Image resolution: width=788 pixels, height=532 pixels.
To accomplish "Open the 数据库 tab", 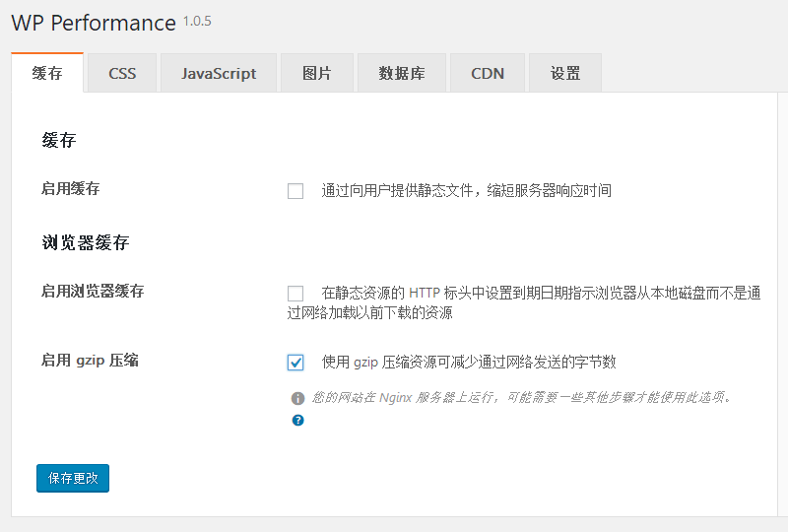I will click(x=401, y=74).
